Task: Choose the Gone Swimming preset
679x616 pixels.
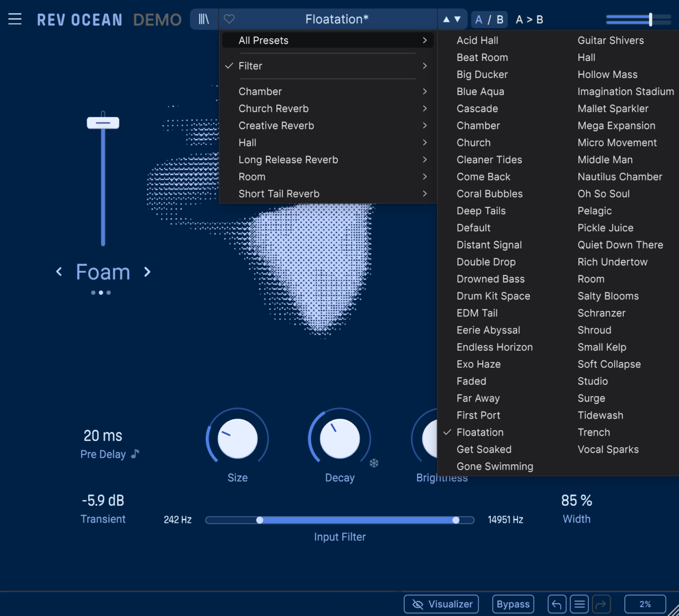Action: pos(495,466)
